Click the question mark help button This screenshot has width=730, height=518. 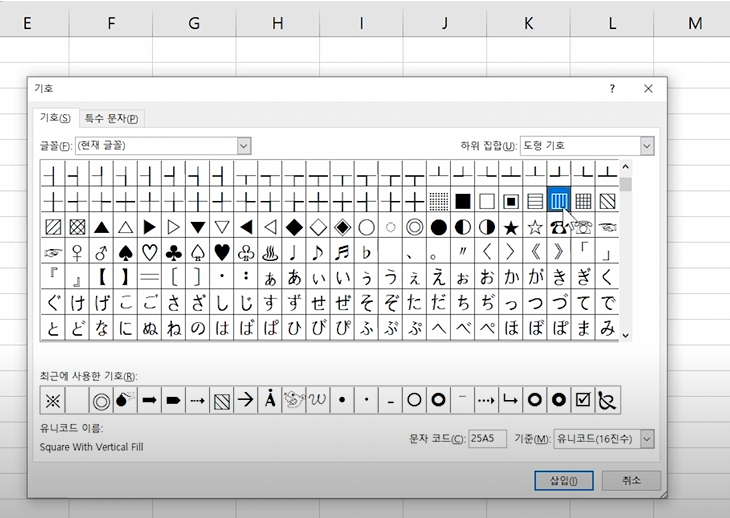612,88
